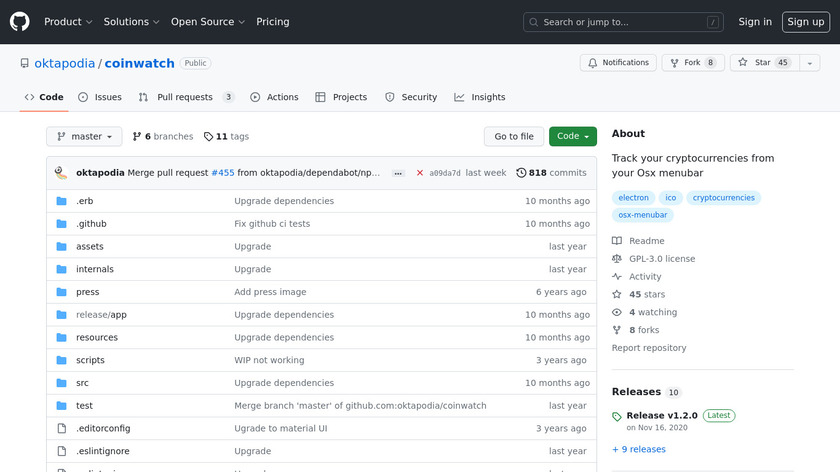Expand the green Code dropdown button

[573, 137]
